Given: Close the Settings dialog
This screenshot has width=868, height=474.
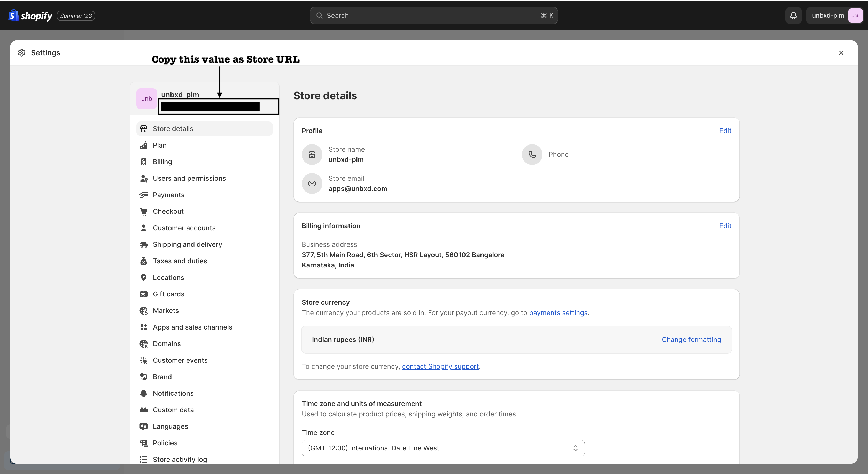Looking at the screenshot, I should click(841, 52).
